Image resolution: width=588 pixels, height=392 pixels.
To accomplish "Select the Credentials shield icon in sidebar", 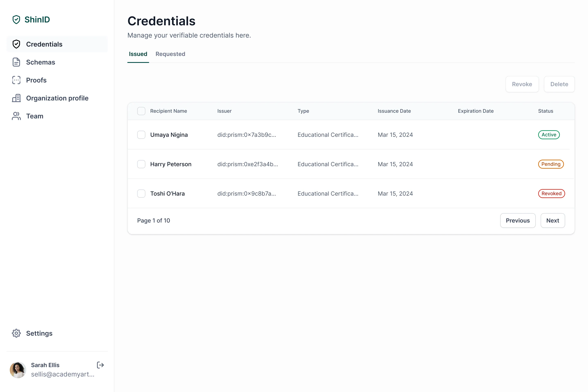I will 16,44.
